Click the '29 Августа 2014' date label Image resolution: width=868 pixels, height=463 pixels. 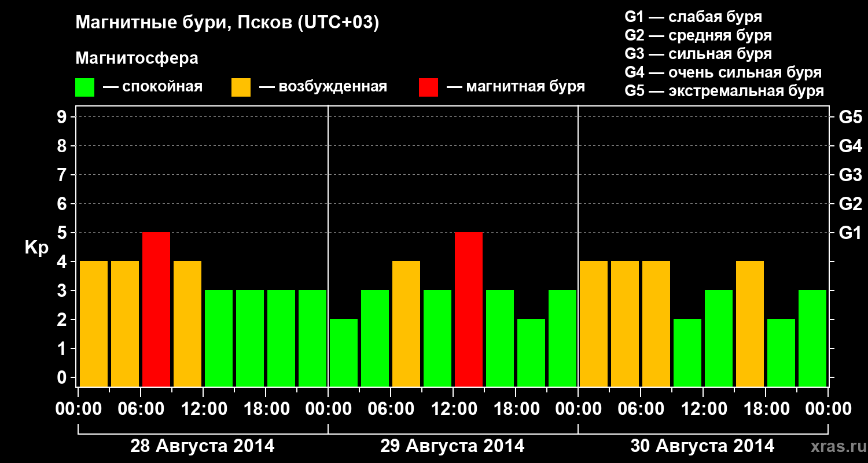[x=453, y=446]
